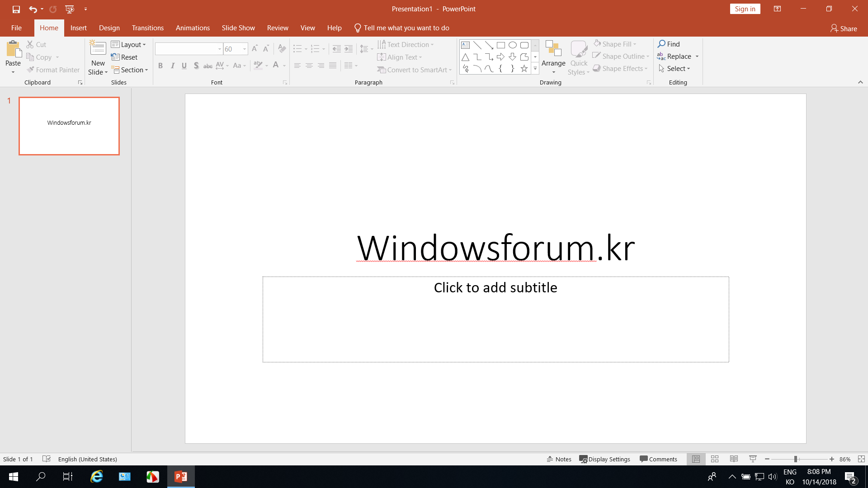Insert a New Slide via the icon
This screenshot has height=488, width=868.
98,49
